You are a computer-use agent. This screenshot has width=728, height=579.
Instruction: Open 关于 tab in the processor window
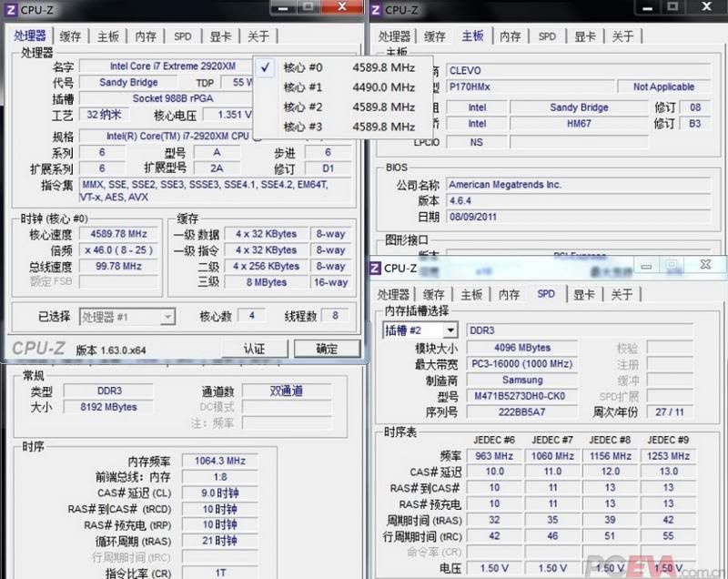[x=258, y=36]
